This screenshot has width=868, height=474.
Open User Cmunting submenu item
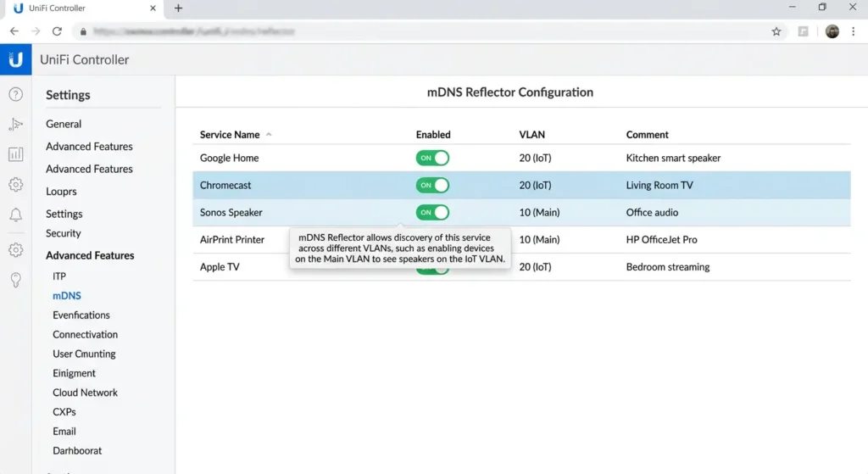pyautogui.click(x=84, y=354)
